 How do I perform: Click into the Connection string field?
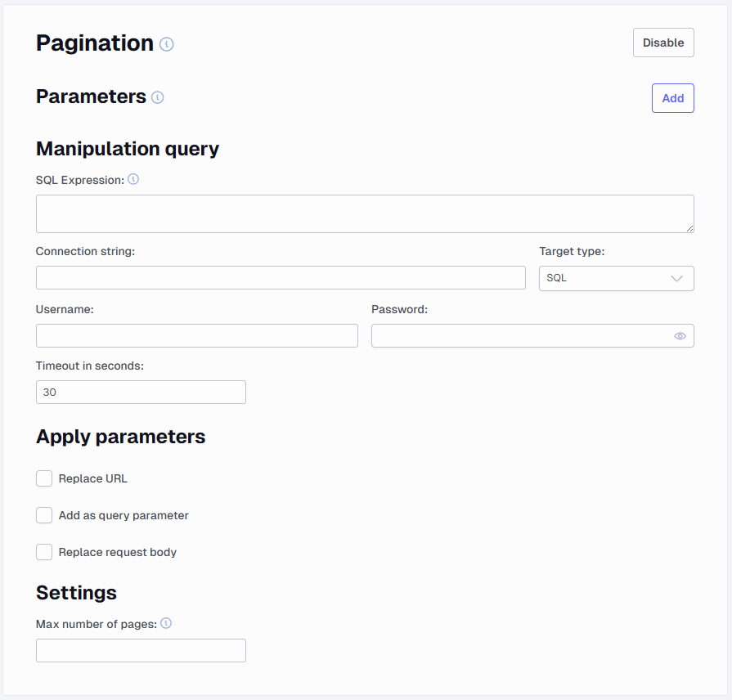[x=281, y=278]
